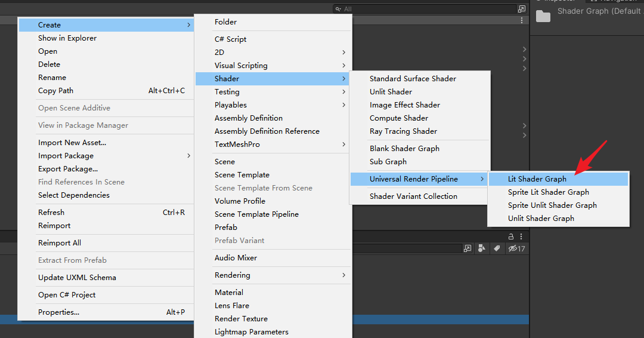Viewport: 644px width, 338px height.
Task: Choose Unlit Shader in Shader submenu
Action: (420, 92)
